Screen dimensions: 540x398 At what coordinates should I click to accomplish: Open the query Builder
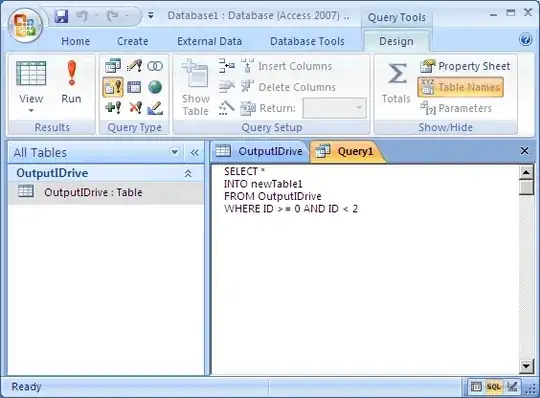tap(227, 108)
